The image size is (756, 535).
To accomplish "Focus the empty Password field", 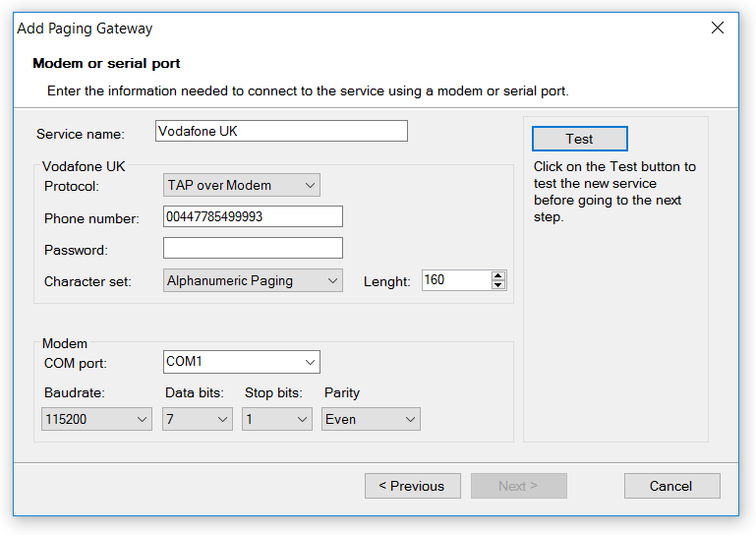I will click(253, 248).
